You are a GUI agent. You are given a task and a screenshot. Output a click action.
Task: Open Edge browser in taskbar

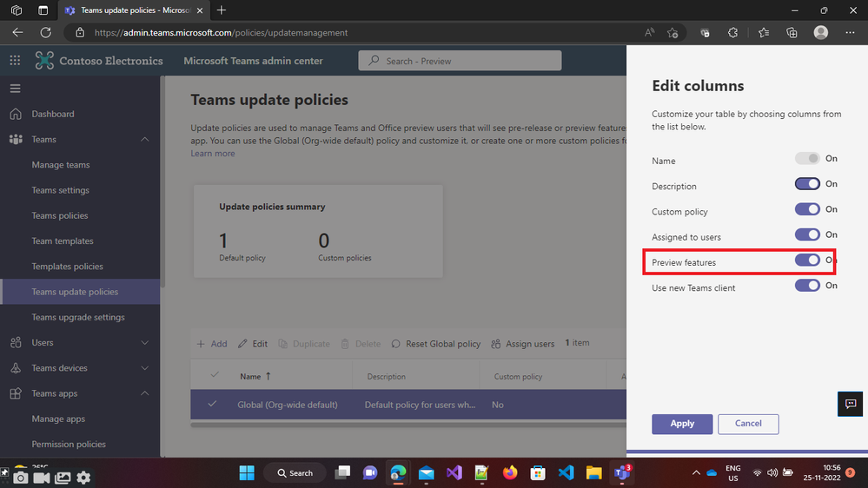(x=398, y=473)
